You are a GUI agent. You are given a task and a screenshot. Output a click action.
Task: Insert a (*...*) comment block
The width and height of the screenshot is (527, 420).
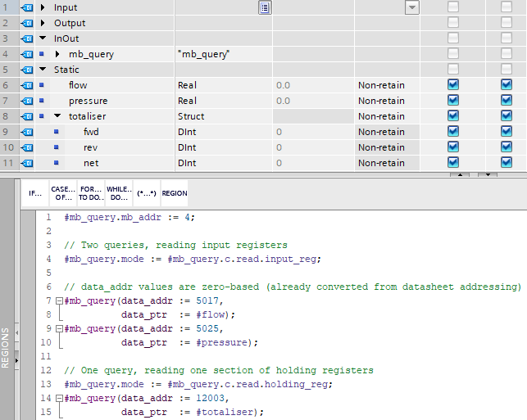pos(147,193)
